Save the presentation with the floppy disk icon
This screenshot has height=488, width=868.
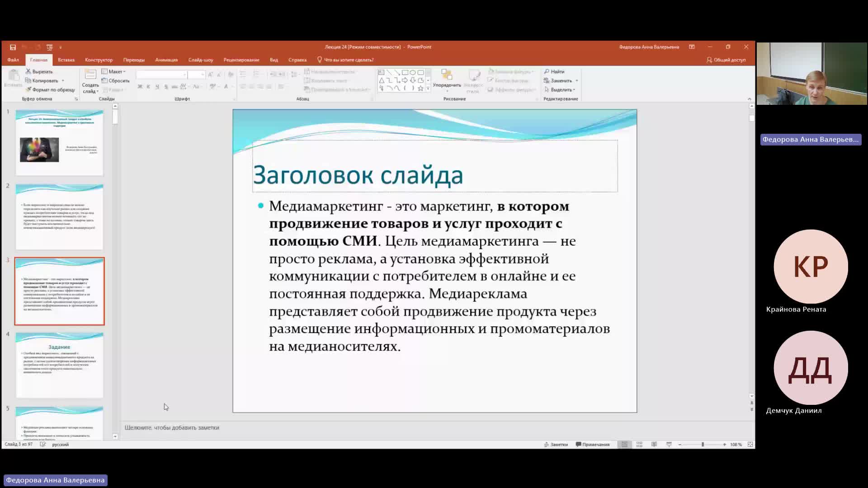click(x=13, y=47)
